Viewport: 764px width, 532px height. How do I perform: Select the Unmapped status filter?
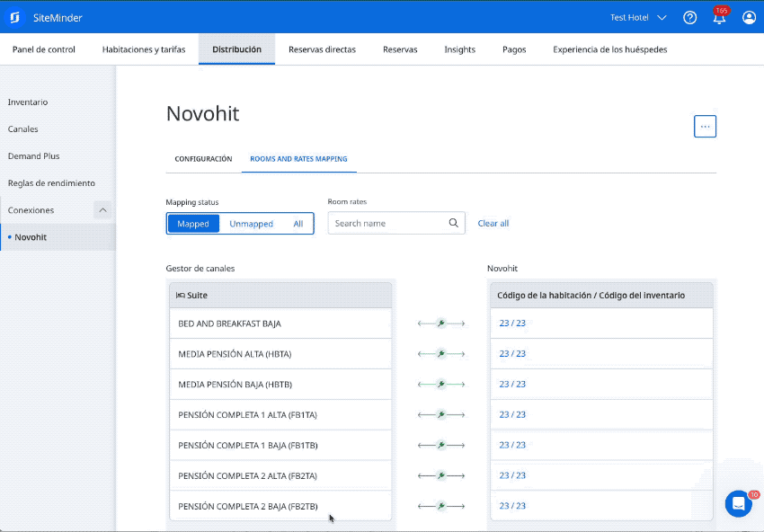tap(251, 224)
